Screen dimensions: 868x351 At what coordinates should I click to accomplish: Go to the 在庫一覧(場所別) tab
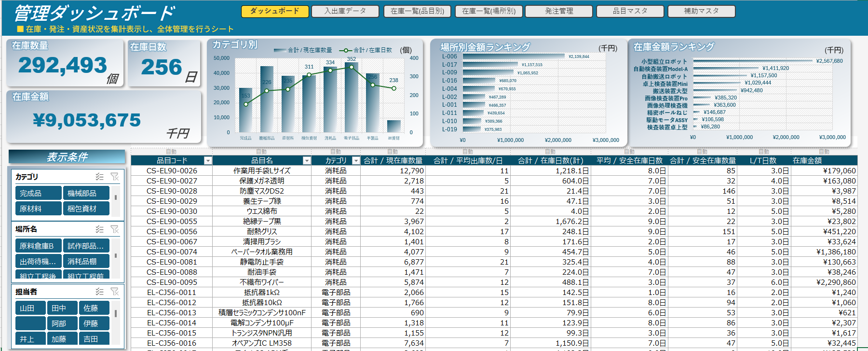coord(489,11)
